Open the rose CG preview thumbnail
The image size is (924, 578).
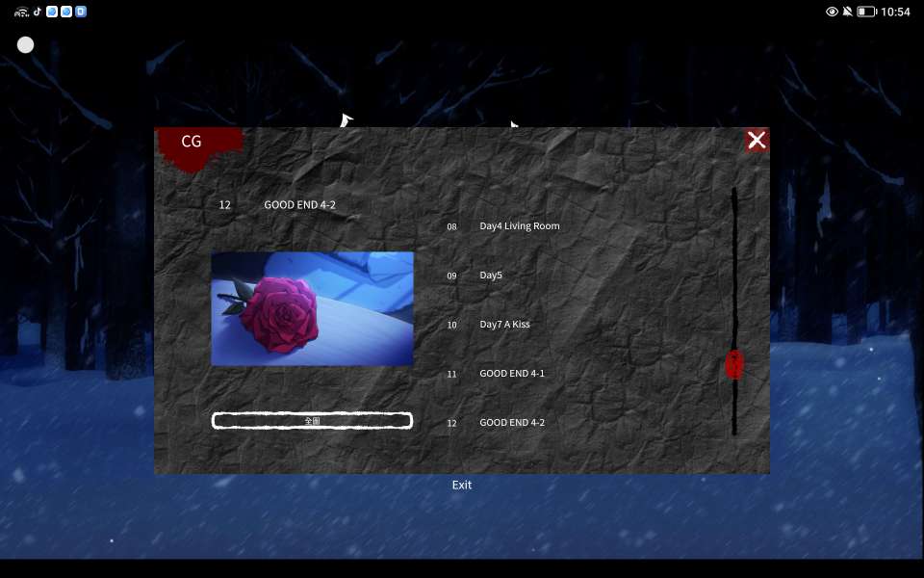coord(312,309)
